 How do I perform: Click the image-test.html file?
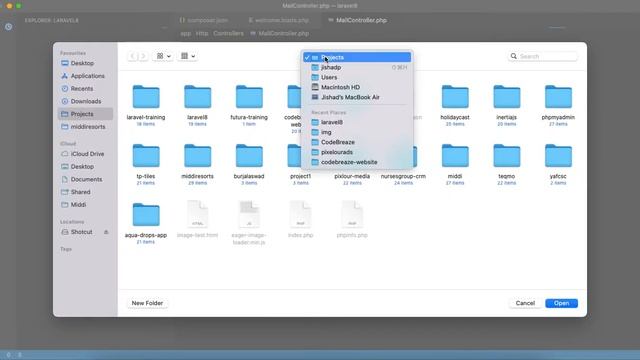198,214
